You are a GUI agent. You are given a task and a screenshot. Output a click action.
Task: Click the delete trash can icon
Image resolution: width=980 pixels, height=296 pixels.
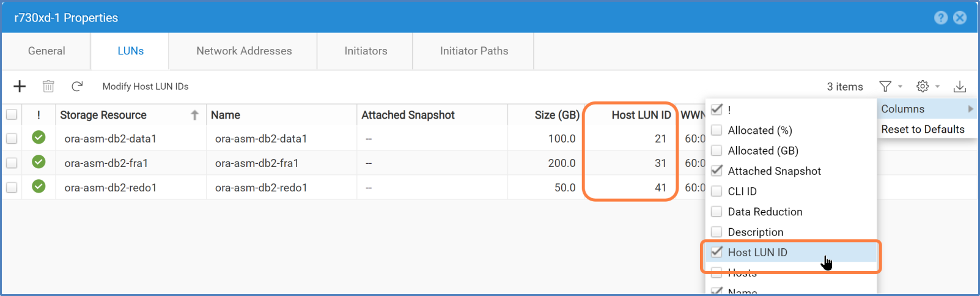pyautogui.click(x=48, y=86)
